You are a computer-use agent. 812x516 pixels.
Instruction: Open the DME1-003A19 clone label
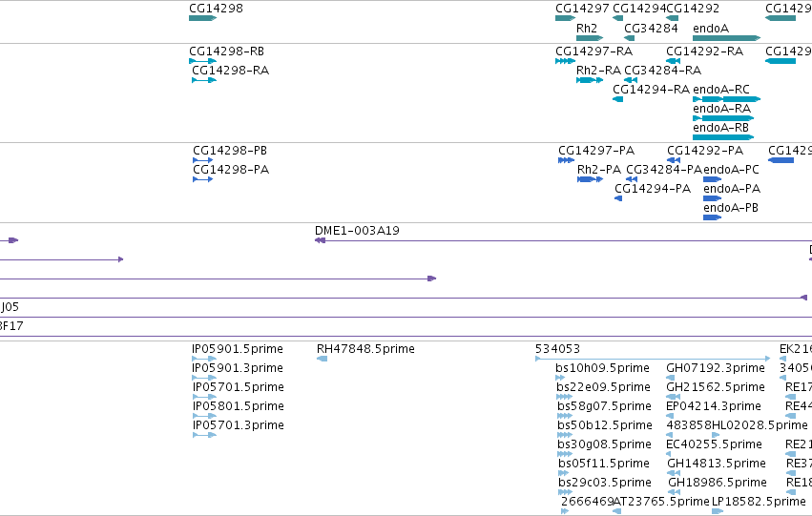(357, 230)
